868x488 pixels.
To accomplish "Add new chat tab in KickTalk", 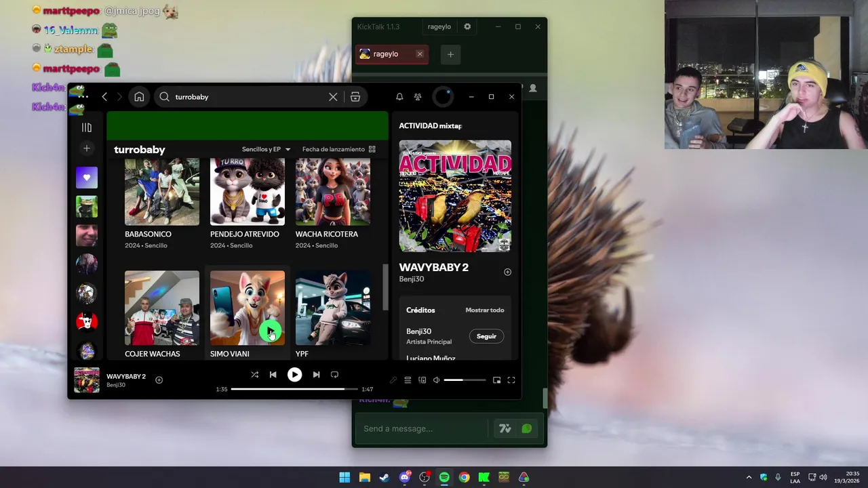I will (450, 54).
